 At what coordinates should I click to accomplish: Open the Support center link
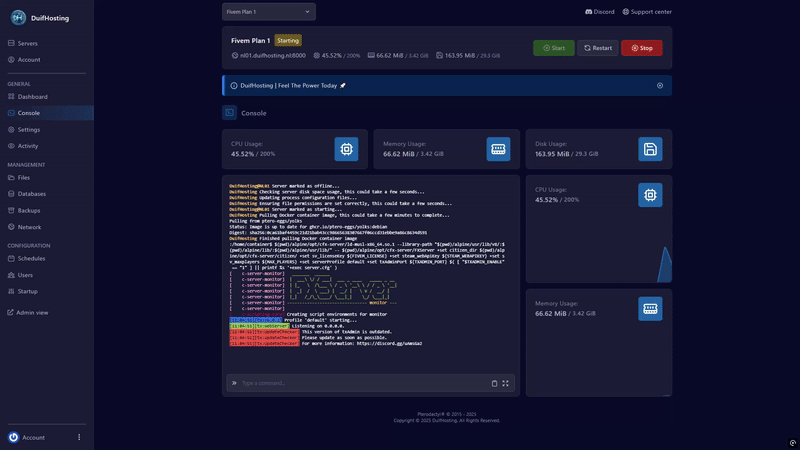point(646,12)
